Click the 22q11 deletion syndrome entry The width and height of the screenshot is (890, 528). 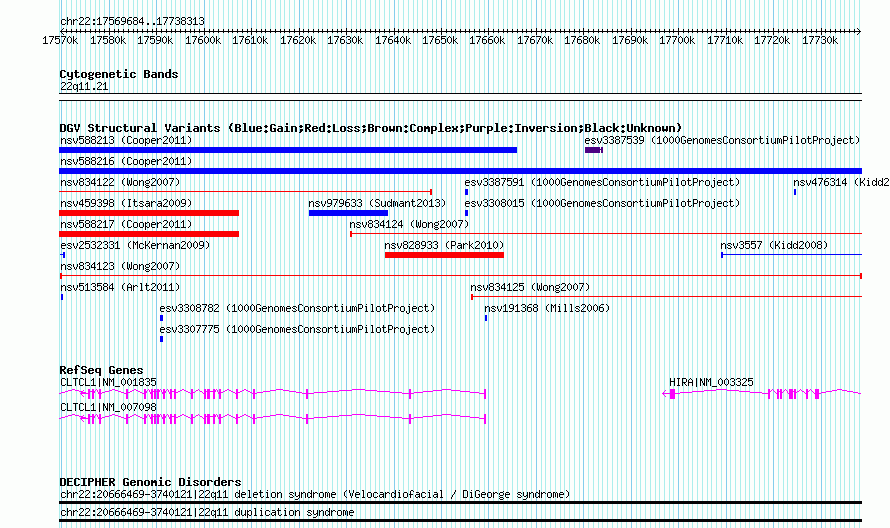point(315,495)
